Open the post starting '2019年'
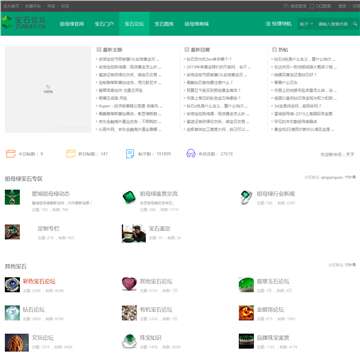Screen dimensions: 360x360 coord(218,67)
